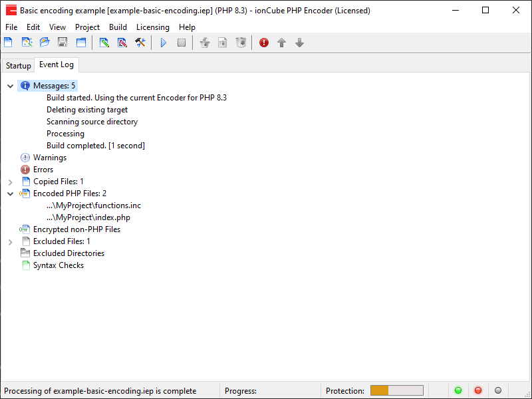Click the Protection level bar

pyautogui.click(x=396, y=390)
